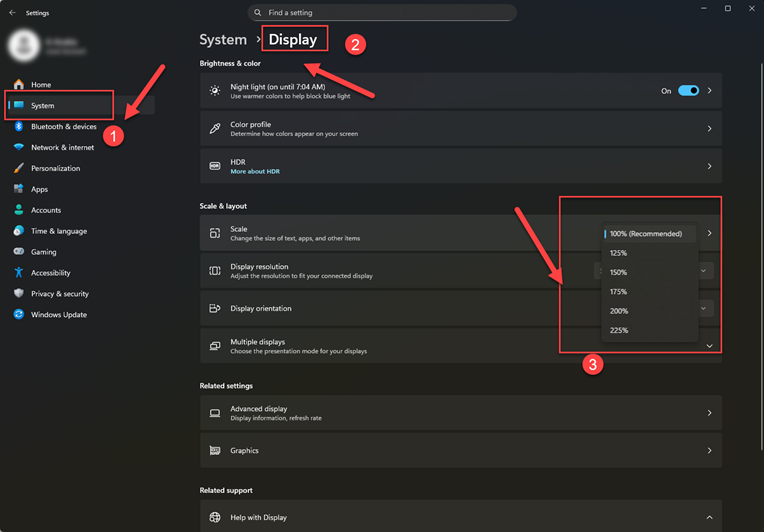Select 175% scale option
Screen dimensions: 764x532
(649, 292)
